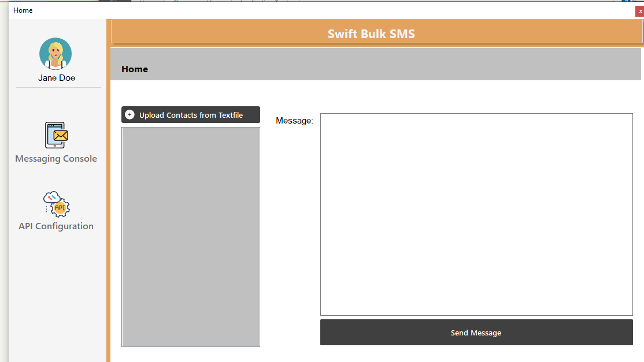
Task: Click the plus icon on the upload button
Action: [x=129, y=114]
